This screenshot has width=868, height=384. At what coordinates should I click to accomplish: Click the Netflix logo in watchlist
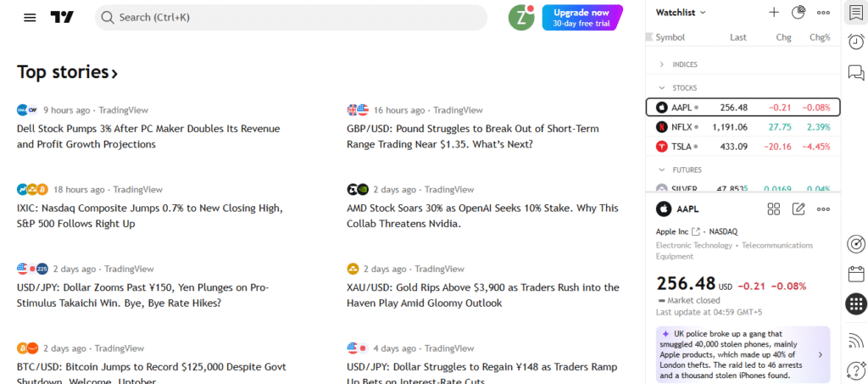click(x=661, y=126)
